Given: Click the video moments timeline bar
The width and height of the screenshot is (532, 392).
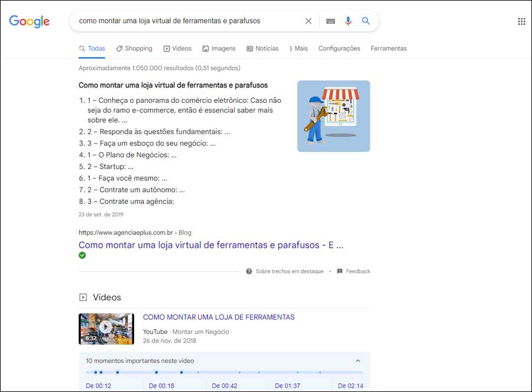Looking at the screenshot, I should [224, 372].
